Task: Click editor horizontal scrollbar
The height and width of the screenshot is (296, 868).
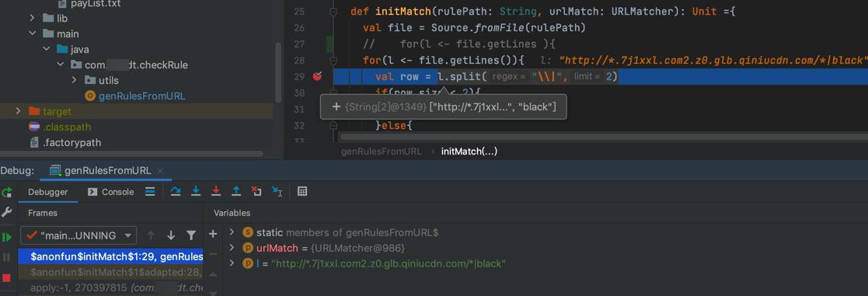Action: click(603, 136)
